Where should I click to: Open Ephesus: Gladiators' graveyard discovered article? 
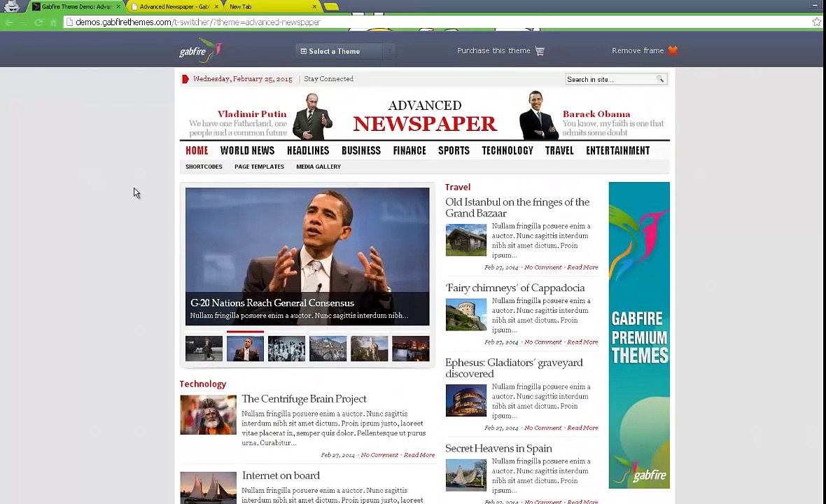[514, 368]
